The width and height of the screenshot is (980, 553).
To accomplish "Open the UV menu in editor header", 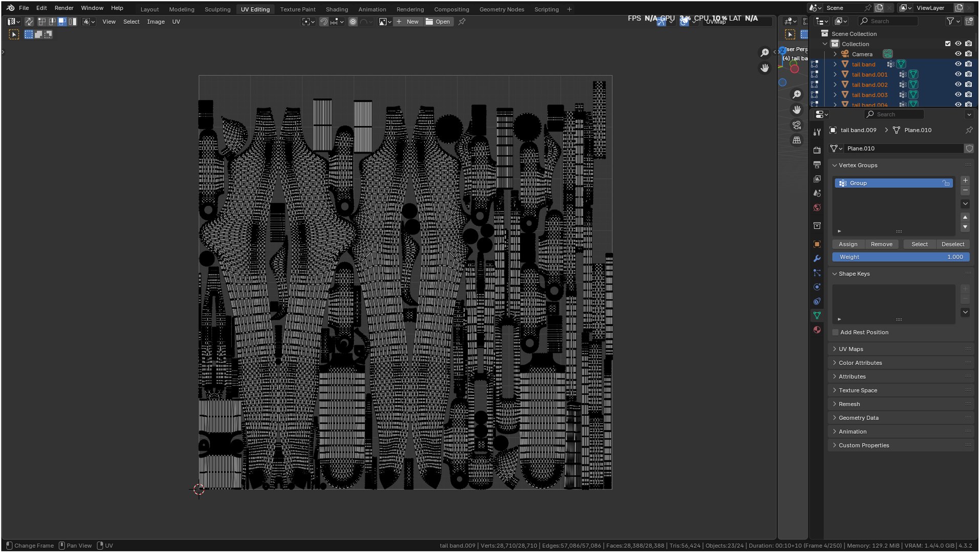I will 176,22.
